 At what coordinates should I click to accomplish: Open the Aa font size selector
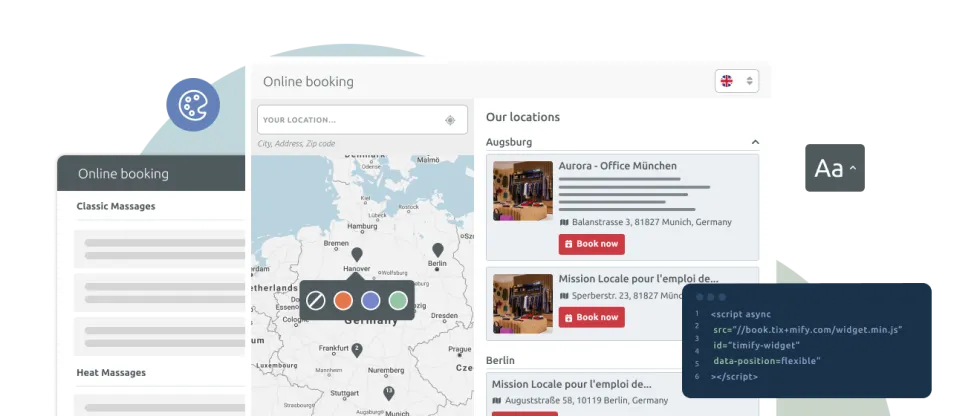(835, 168)
